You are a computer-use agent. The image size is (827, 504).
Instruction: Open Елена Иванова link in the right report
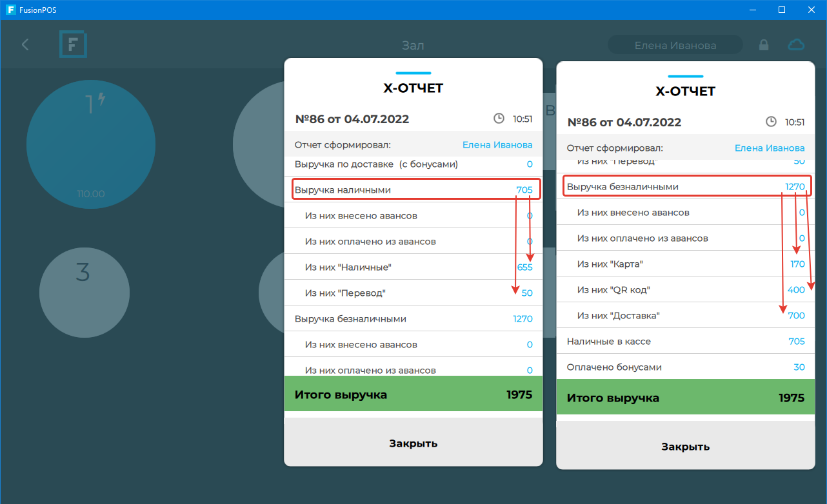770,148
